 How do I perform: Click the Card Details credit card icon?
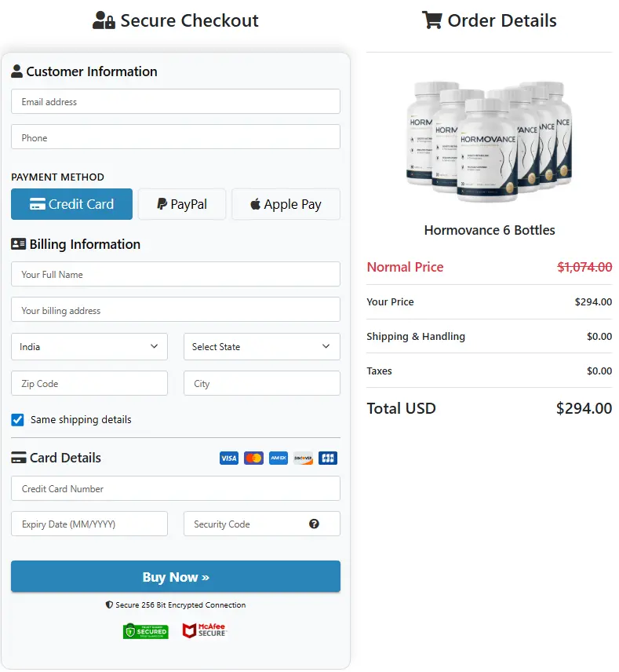pyautogui.click(x=18, y=458)
